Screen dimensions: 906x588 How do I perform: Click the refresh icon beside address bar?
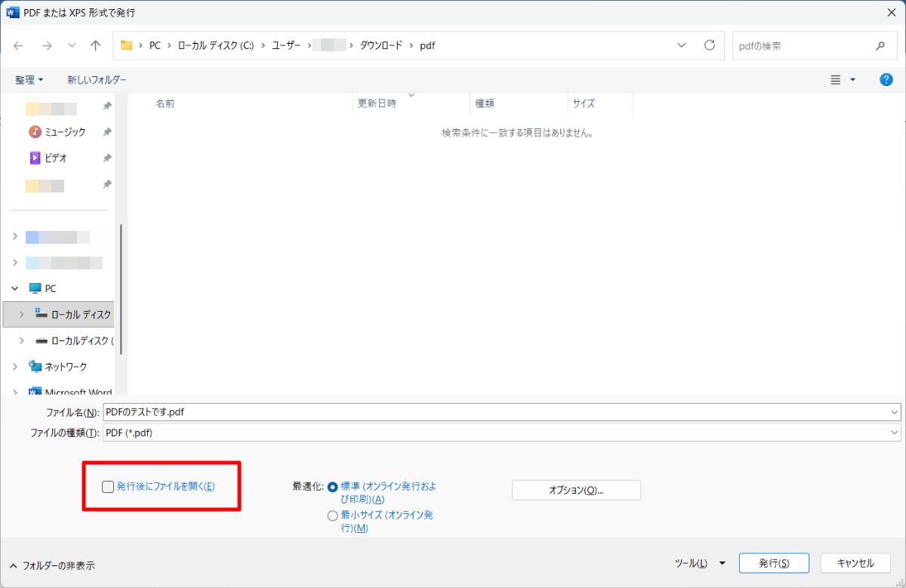point(709,45)
